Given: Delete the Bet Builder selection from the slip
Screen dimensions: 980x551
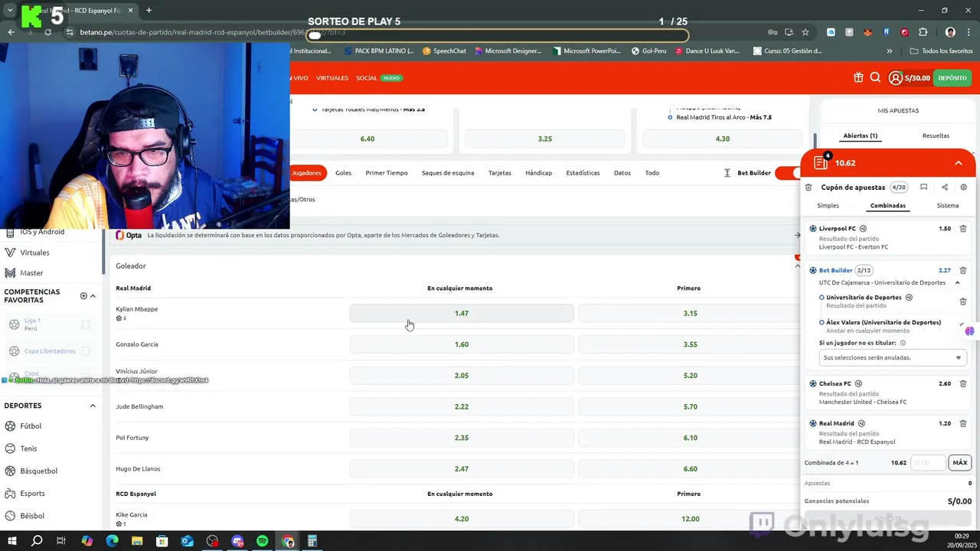Looking at the screenshot, I should (963, 270).
